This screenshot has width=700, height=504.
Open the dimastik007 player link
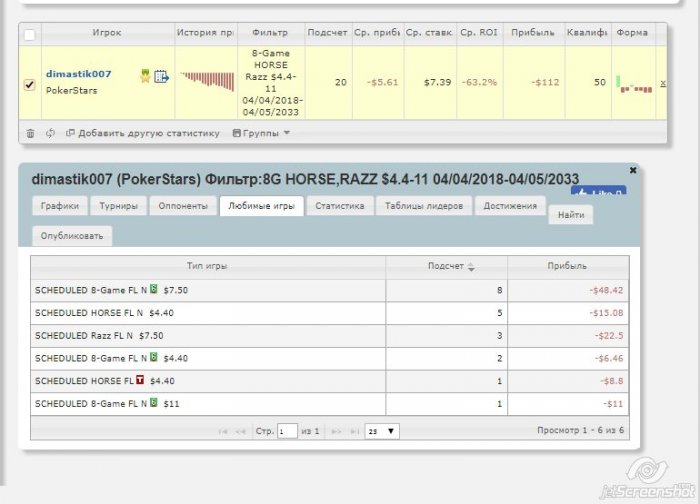79,74
